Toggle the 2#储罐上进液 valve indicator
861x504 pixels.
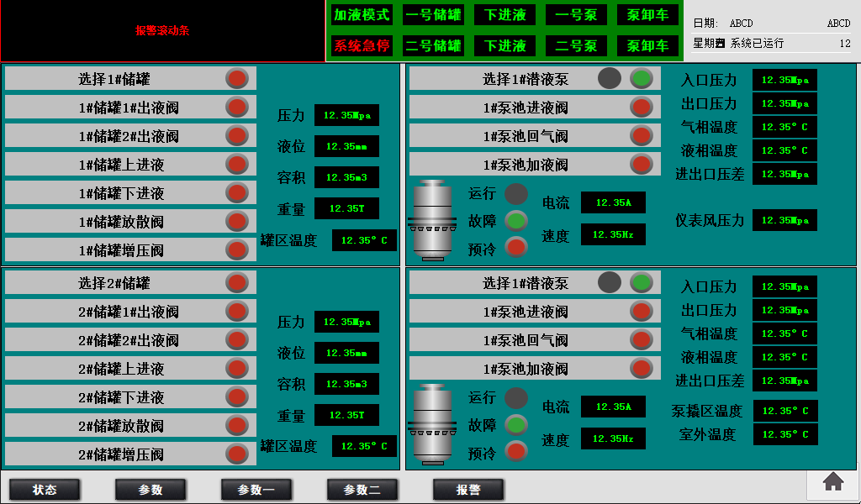[x=237, y=369]
